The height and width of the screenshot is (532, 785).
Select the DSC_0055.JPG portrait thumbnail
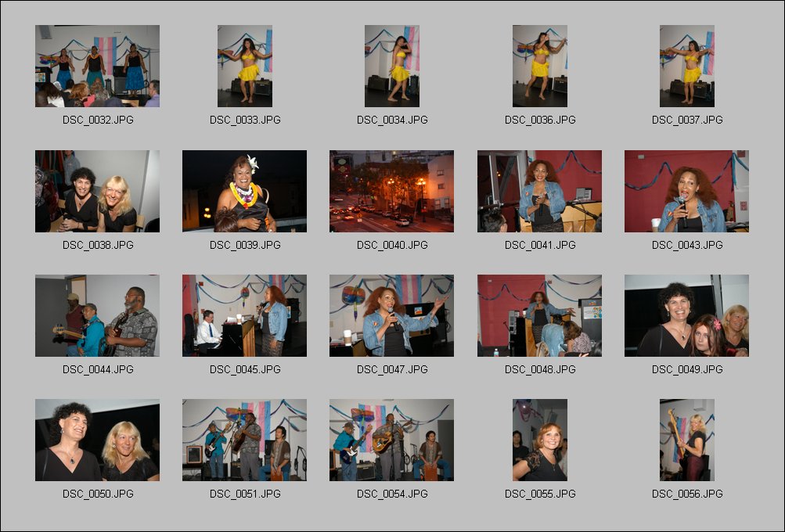pos(540,440)
